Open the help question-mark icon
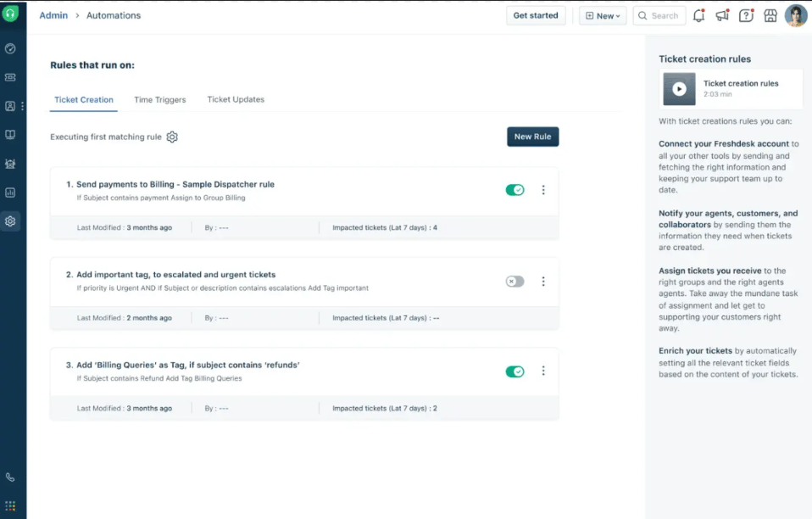Screen dimensions: 812x519 point(746,15)
